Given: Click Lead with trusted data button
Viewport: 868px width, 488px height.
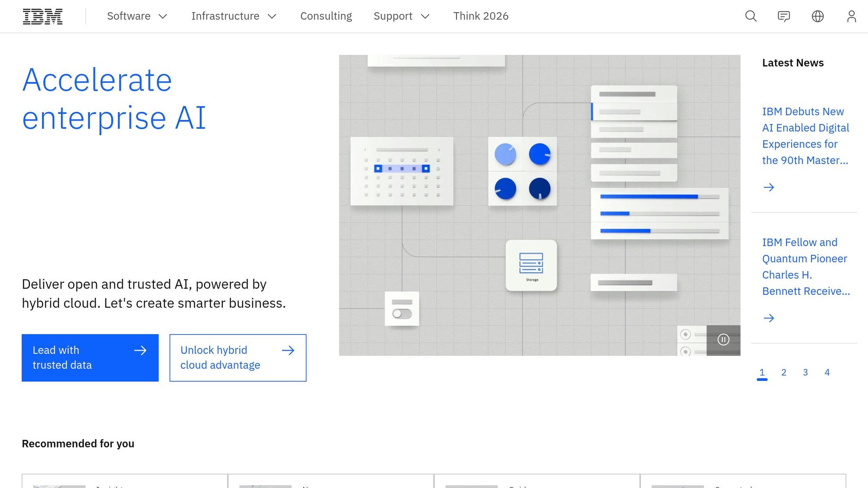Looking at the screenshot, I should click(x=90, y=358).
